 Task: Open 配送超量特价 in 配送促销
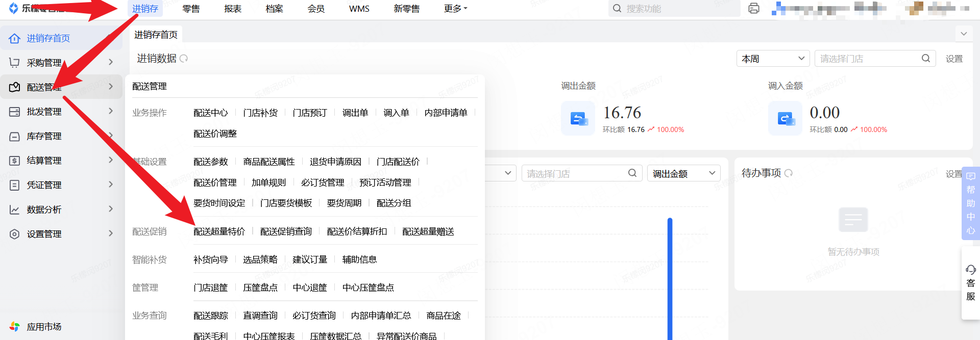click(x=219, y=231)
